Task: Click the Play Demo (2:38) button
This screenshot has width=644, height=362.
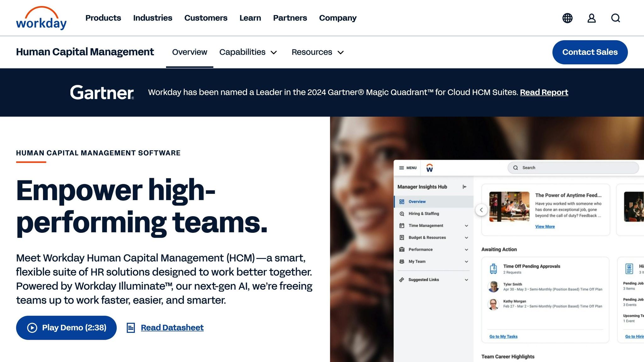Action: [x=66, y=328]
